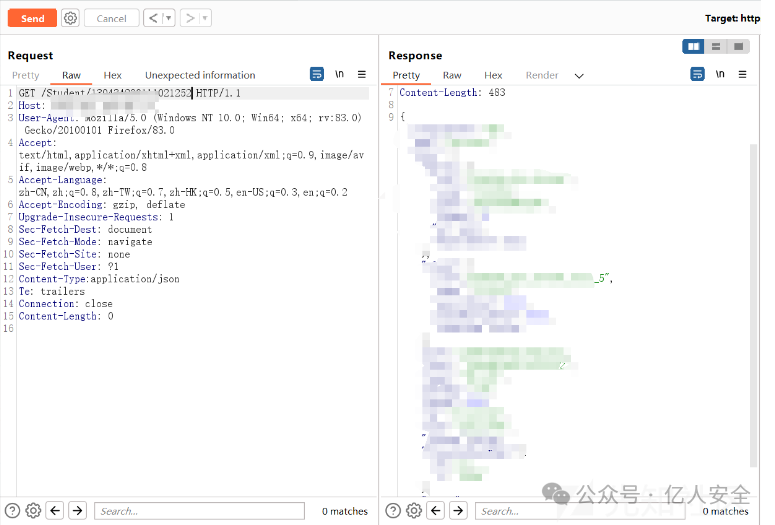Open Unexpected information tab in Request
The width and height of the screenshot is (775, 525).
200,75
